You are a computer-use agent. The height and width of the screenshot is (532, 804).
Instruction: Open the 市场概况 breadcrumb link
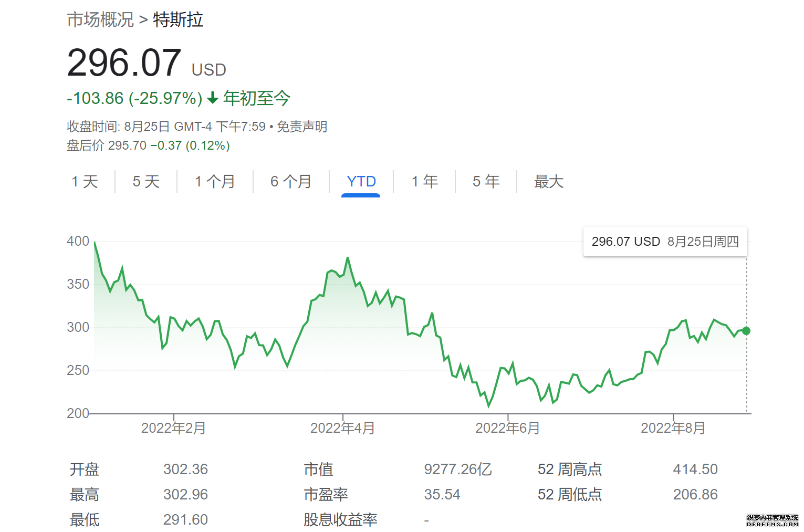(100, 20)
